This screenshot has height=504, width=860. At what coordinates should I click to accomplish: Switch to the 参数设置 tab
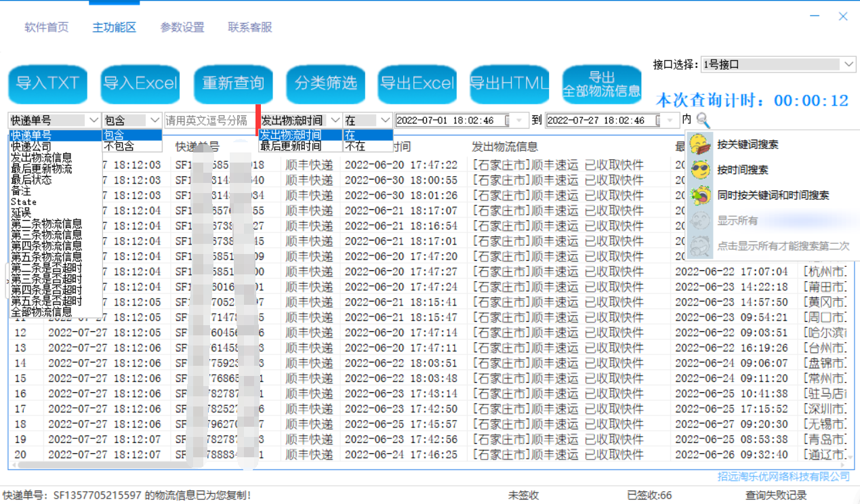(182, 28)
